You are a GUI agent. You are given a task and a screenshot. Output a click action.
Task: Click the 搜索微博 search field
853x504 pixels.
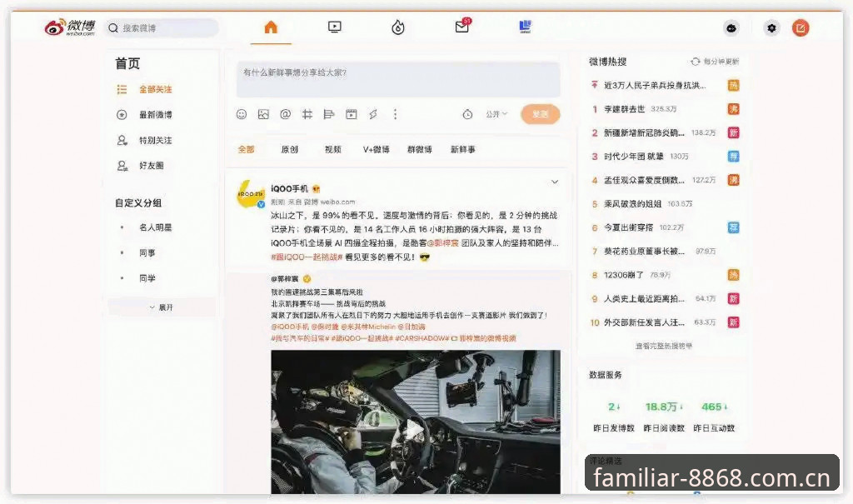tap(162, 27)
